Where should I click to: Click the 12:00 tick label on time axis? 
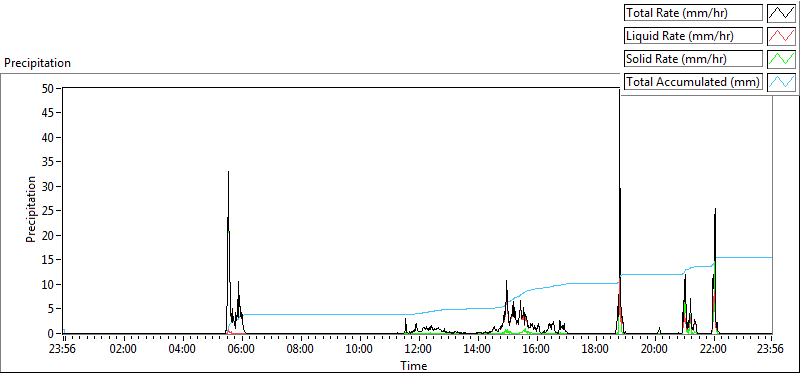pyautogui.click(x=419, y=349)
